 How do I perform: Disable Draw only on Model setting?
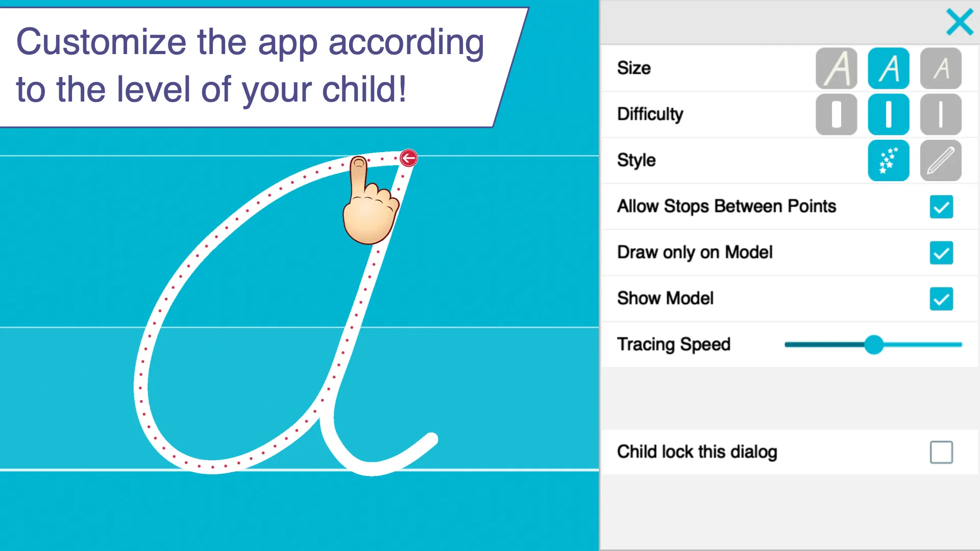941,253
